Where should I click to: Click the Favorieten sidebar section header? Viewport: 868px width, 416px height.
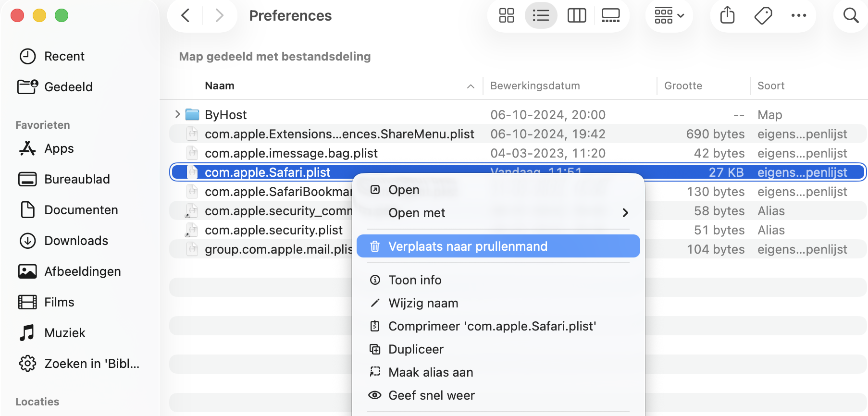pyautogui.click(x=43, y=125)
